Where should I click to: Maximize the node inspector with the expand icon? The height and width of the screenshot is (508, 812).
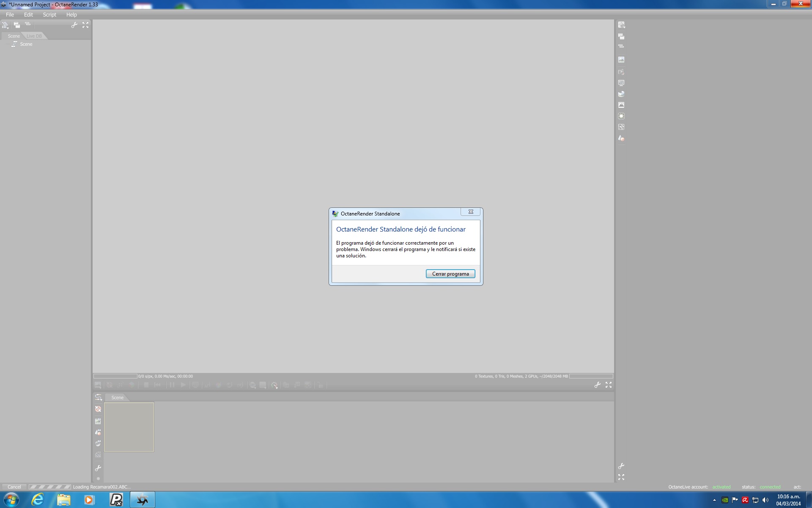[x=621, y=477]
